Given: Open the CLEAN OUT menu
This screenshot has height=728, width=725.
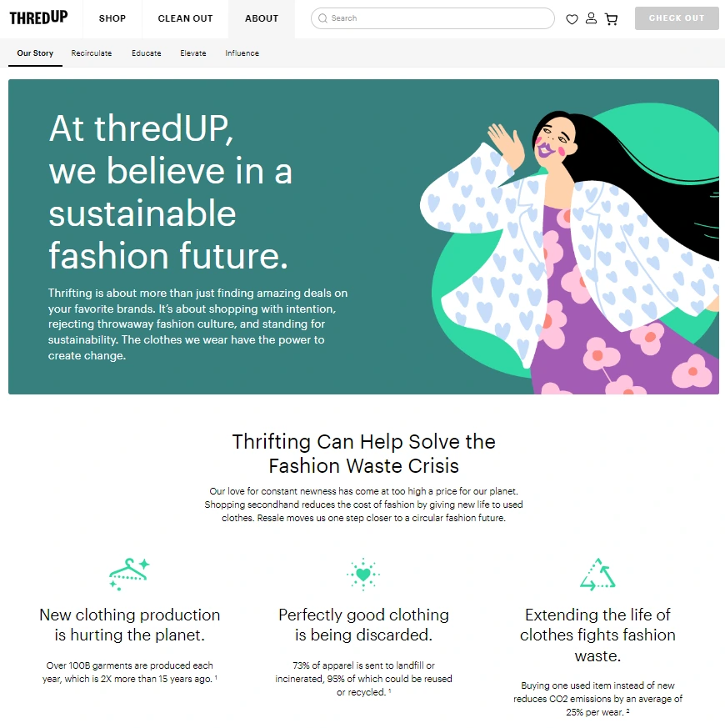Looking at the screenshot, I should [185, 18].
